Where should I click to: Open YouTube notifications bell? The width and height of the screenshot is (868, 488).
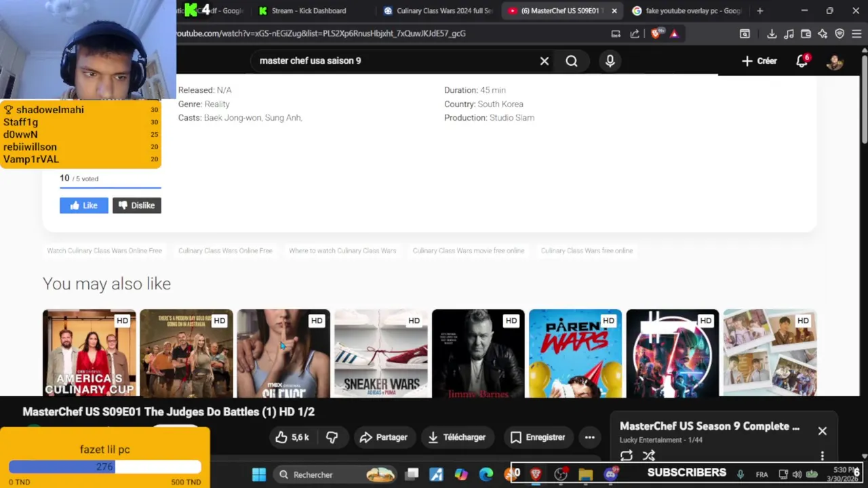[802, 61]
